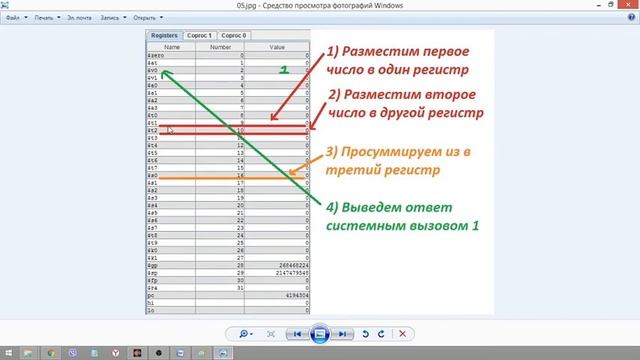The image size is (640, 360).
Task: Open Google Chrome from the taskbar
Action: click(51, 353)
